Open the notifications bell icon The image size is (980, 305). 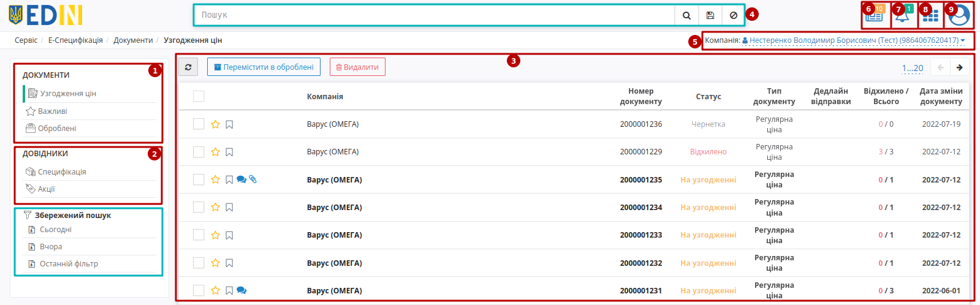pyautogui.click(x=902, y=16)
